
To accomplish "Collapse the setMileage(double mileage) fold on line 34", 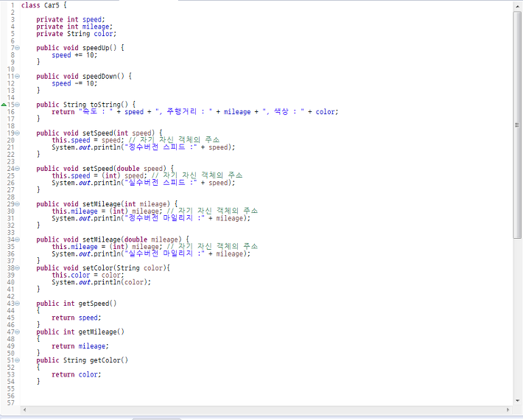I will (18, 239).
